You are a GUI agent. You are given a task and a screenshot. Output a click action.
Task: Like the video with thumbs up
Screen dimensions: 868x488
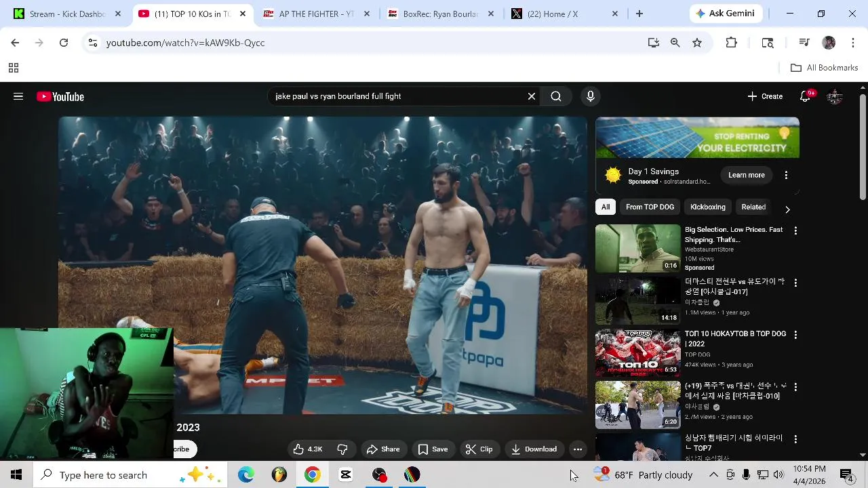coord(307,449)
